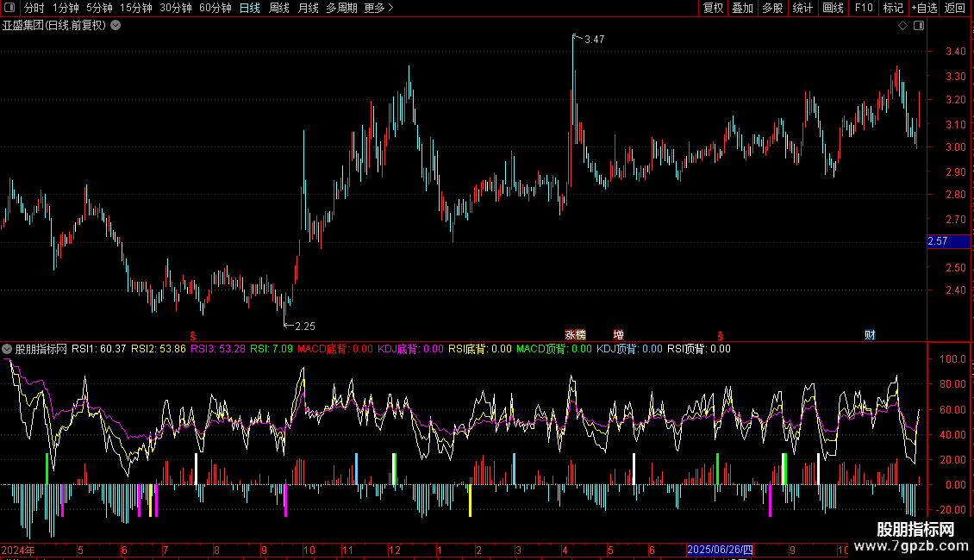Click the 亚盛集团(日线.前复权) chart title
974x560 pixels.
tap(54, 26)
